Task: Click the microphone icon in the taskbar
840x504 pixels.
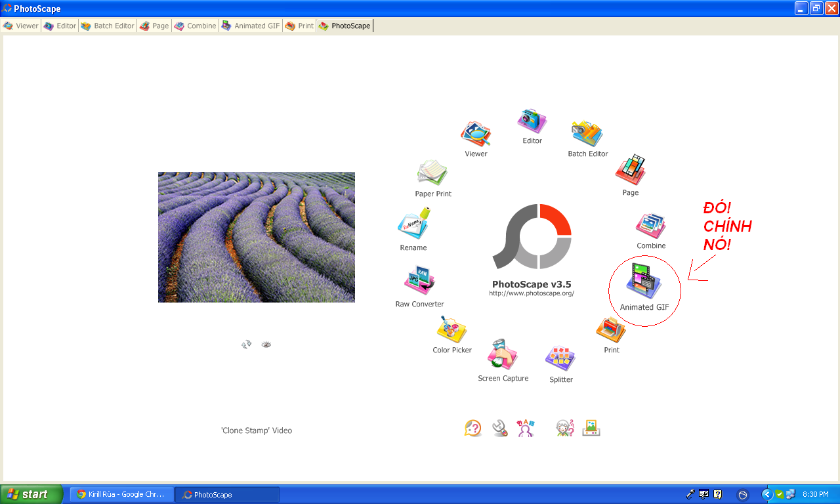Action: tap(690, 494)
